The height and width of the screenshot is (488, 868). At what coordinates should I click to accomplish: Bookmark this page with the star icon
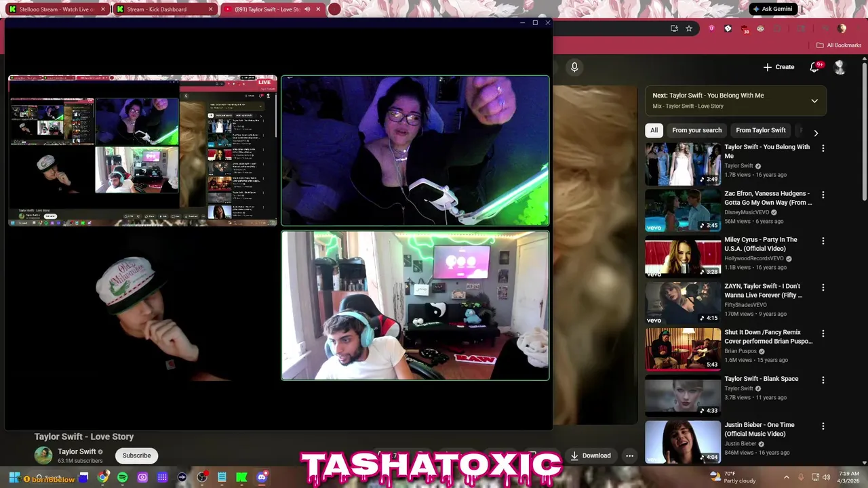[x=689, y=28]
